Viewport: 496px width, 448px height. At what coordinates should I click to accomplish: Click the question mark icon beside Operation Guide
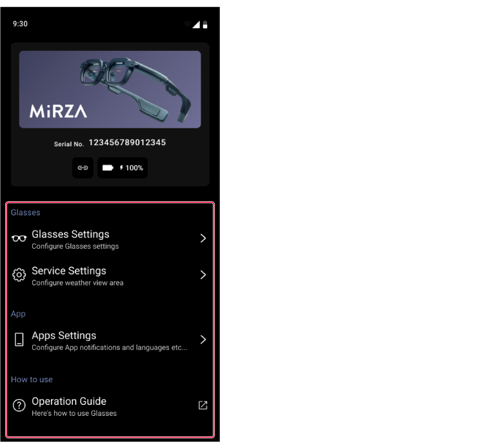click(19, 405)
